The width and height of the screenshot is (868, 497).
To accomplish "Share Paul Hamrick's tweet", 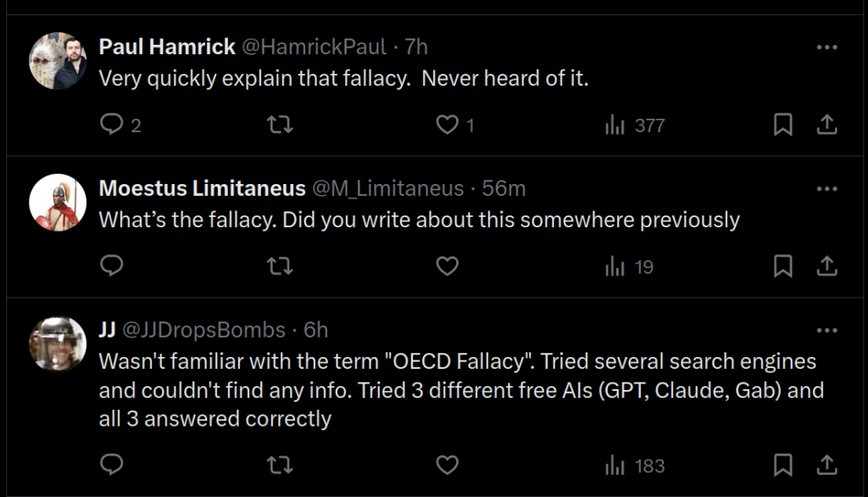I will 826,126.
